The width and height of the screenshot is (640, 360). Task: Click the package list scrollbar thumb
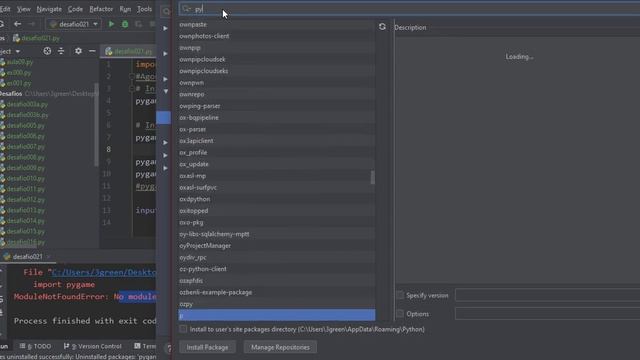372,178
